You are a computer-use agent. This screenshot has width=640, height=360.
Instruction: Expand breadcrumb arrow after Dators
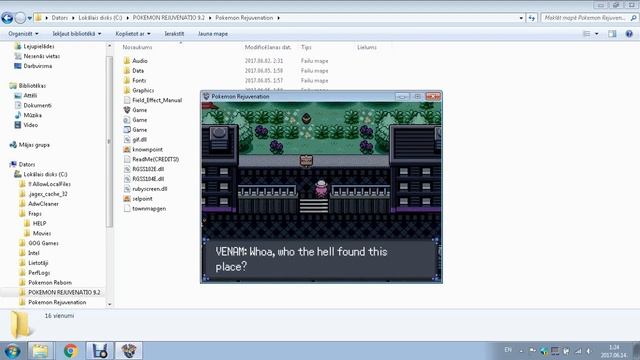point(73,18)
